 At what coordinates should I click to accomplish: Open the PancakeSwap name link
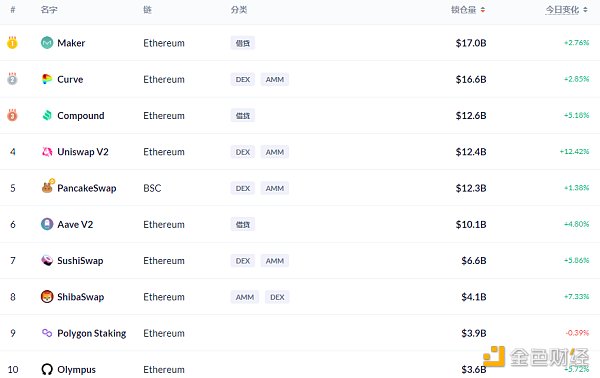click(86, 188)
